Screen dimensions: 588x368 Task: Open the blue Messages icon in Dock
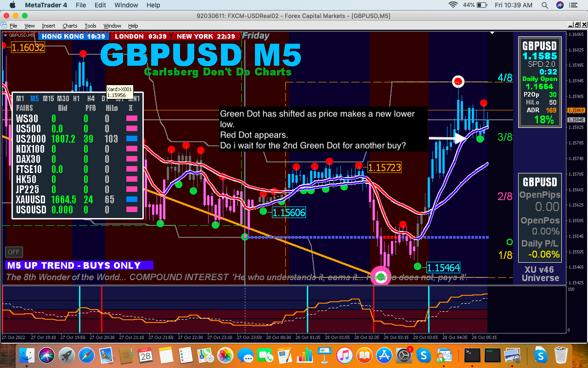245,356
